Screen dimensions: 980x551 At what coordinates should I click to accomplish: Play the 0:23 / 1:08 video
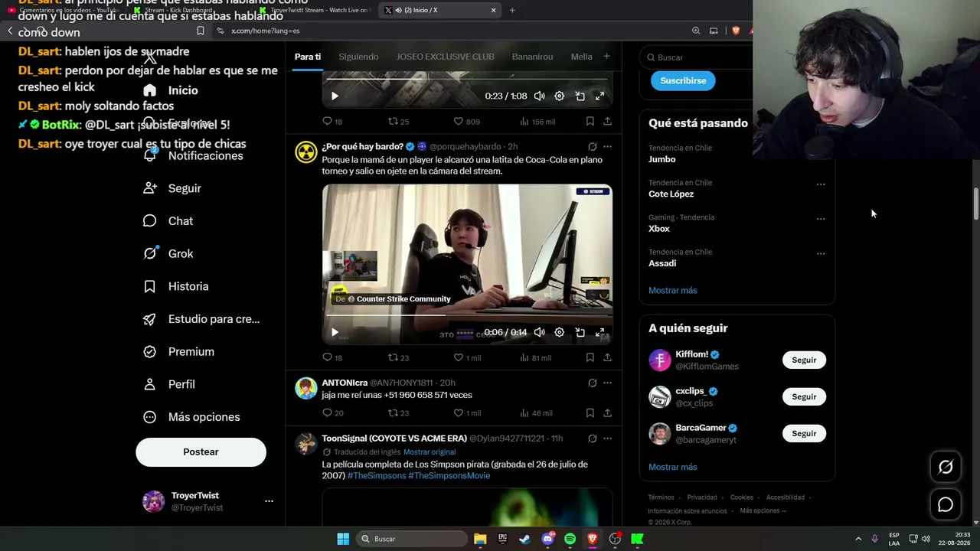(x=335, y=96)
